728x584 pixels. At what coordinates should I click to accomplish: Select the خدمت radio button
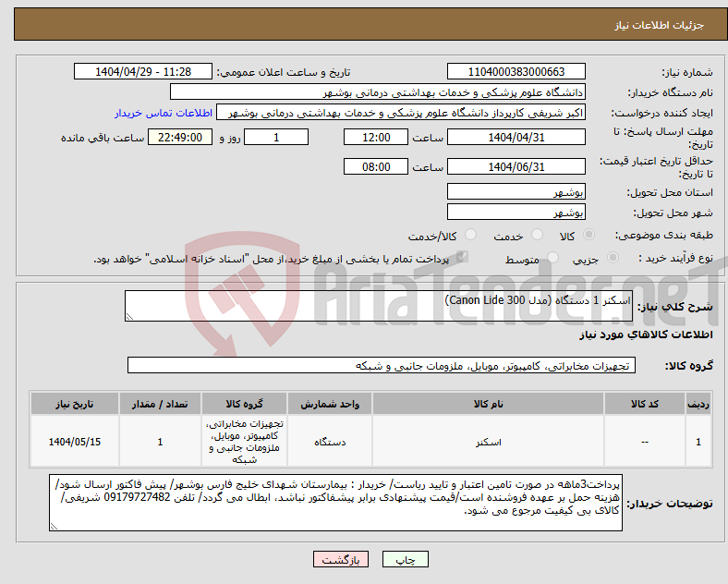click(x=537, y=235)
